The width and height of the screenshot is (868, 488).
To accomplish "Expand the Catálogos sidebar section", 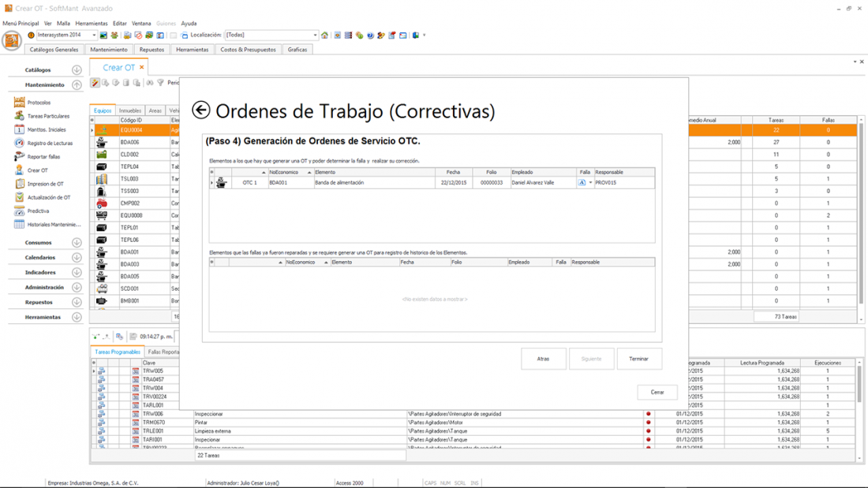I will (x=77, y=70).
